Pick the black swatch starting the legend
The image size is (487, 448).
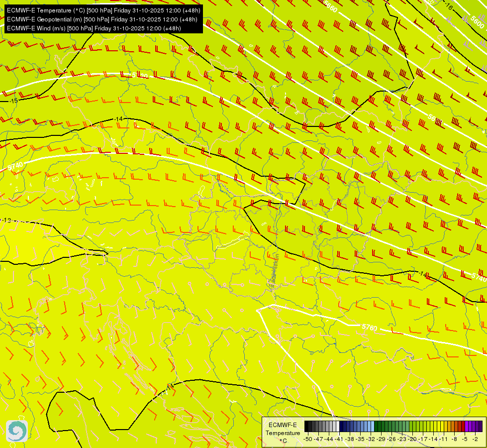(306, 426)
